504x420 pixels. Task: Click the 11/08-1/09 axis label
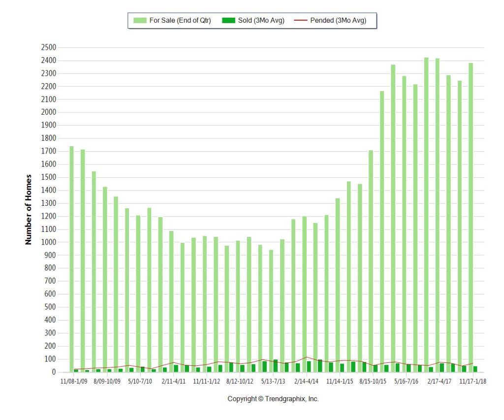pyautogui.click(x=74, y=382)
